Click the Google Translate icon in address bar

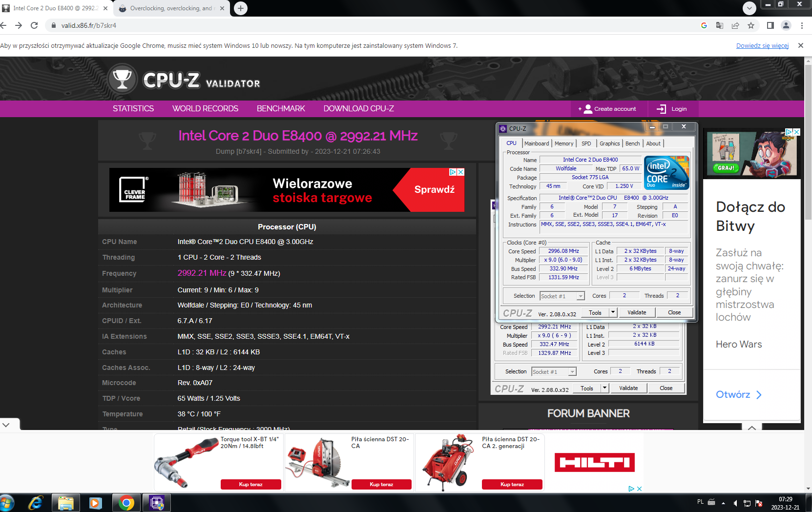point(720,25)
